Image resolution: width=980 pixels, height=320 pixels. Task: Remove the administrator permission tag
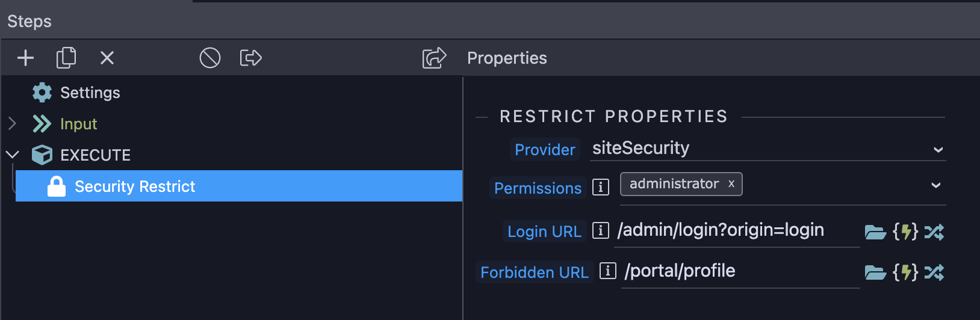[731, 184]
